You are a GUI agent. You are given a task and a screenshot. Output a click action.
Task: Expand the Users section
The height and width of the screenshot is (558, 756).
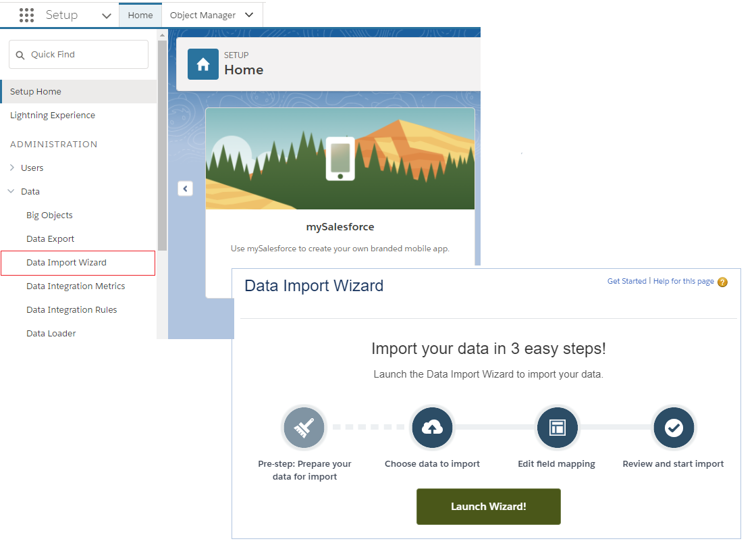pyautogui.click(x=12, y=168)
